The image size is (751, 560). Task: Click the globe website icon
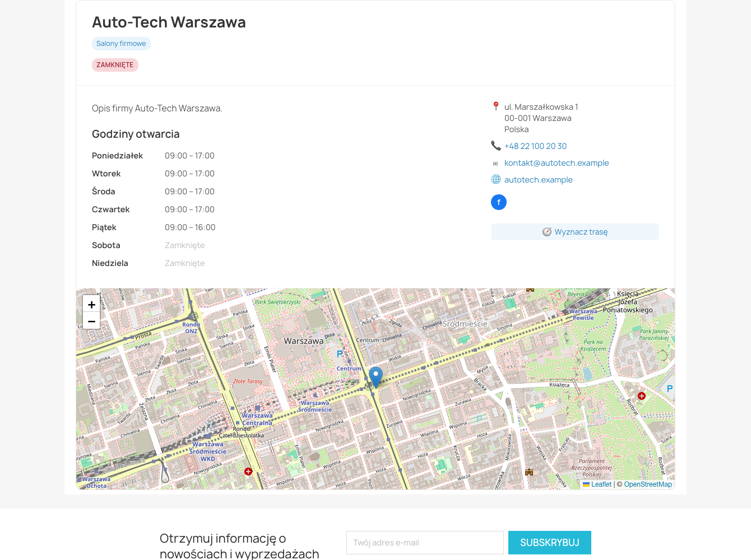tap(496, 179)
